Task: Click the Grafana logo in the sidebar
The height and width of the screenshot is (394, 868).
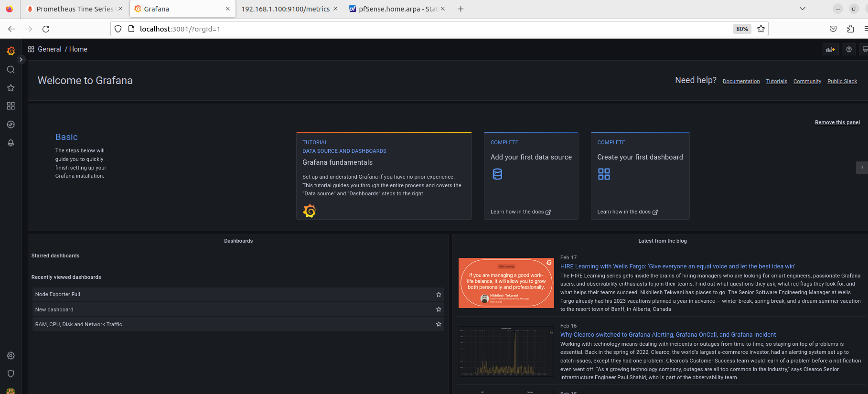Action: pyautogui.click(x=11, y=51)
